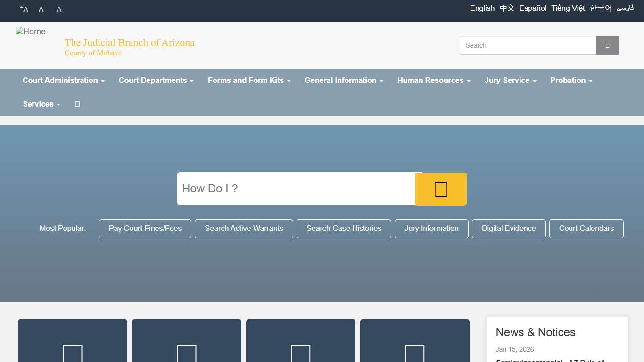
Task: Expand the Court Administration dropdown
Action: [x=63, y=81]
